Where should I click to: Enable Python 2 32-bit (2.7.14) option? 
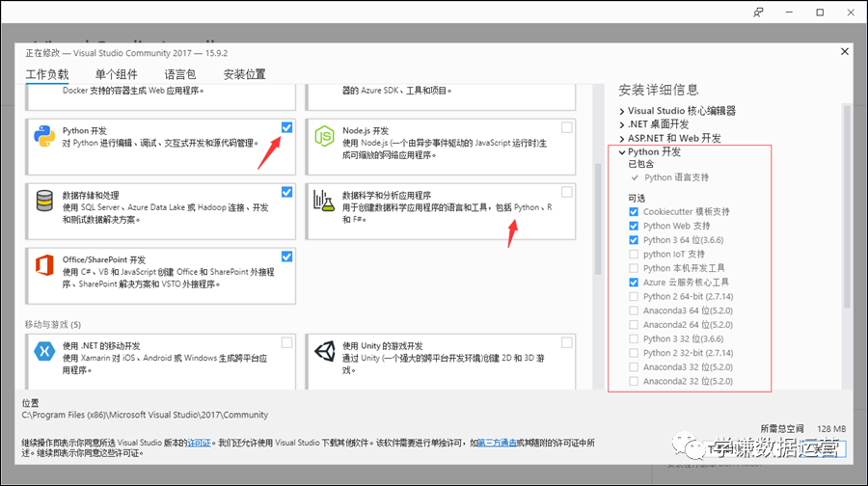tap(634, 353)
